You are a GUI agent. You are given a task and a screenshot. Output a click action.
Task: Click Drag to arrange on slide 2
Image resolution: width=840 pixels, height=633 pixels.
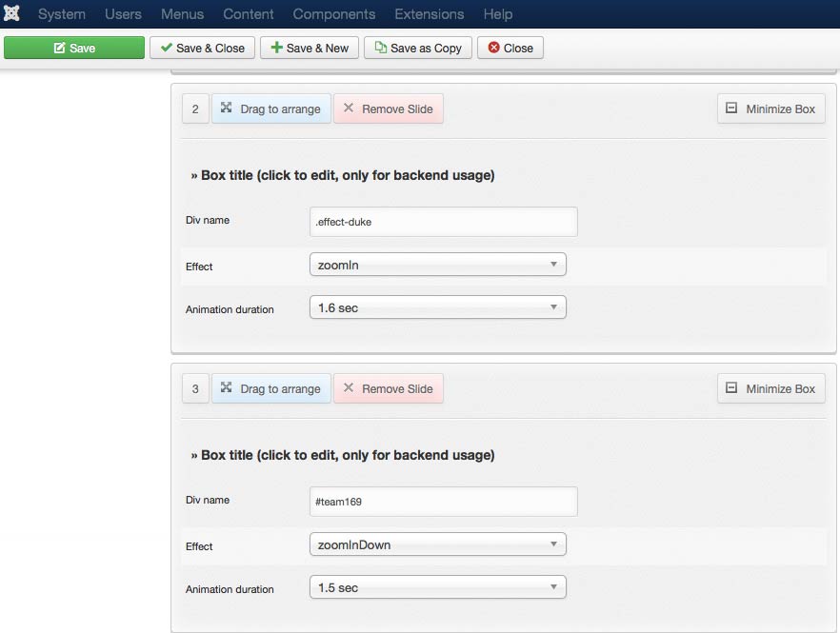click(x=271, y=109)
